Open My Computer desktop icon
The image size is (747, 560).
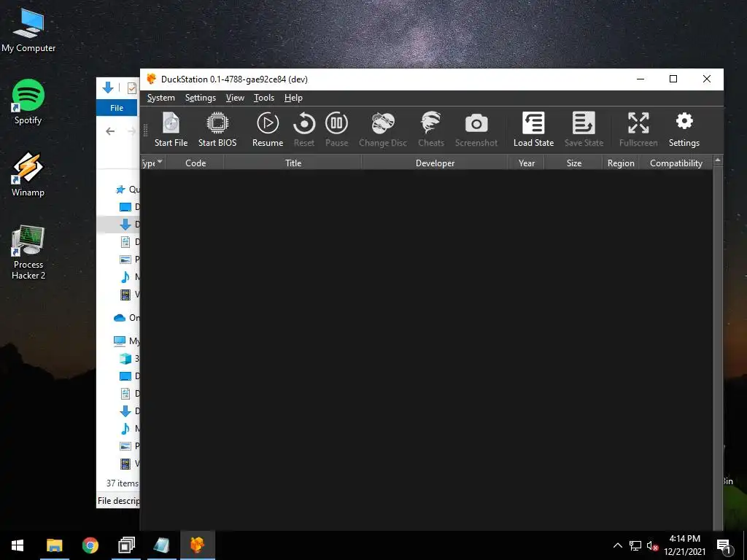[x=28, y=31]
